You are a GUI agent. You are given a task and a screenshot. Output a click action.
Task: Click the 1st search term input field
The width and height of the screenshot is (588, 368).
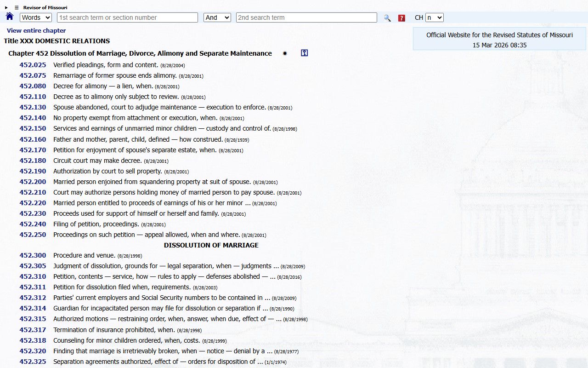[x=127, y=17]
